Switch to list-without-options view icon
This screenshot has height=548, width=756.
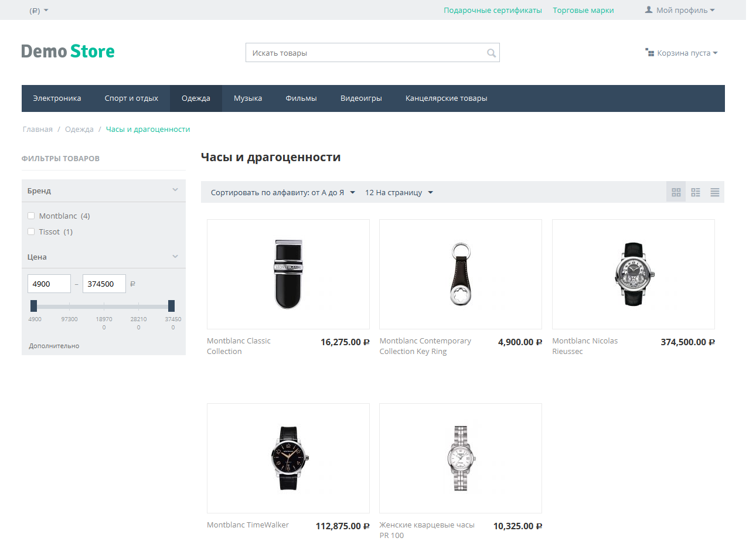coord(696,192)
